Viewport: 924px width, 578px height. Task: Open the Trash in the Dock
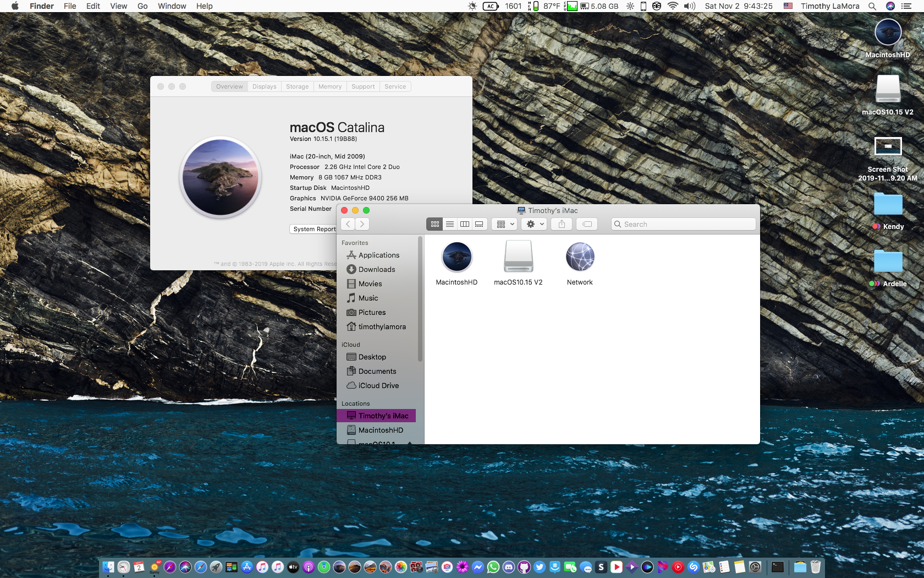[816, 567]
